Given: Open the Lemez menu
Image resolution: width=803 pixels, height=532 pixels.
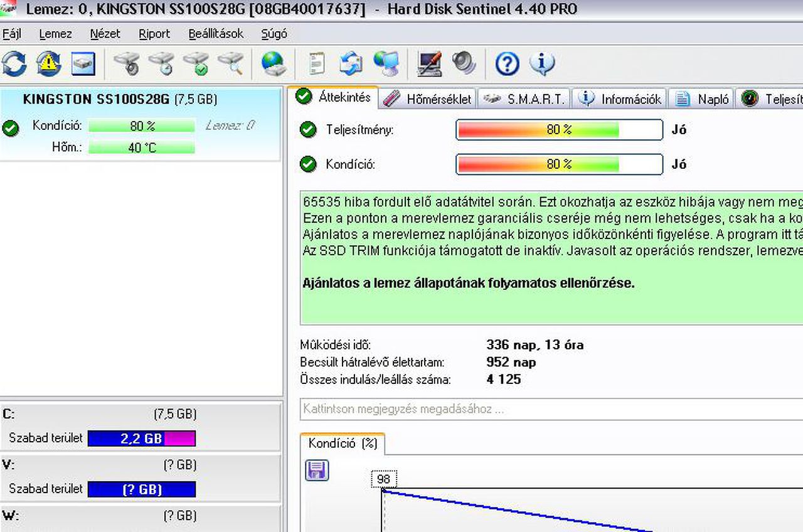Looking at the screenshot, I should (55, 34).
